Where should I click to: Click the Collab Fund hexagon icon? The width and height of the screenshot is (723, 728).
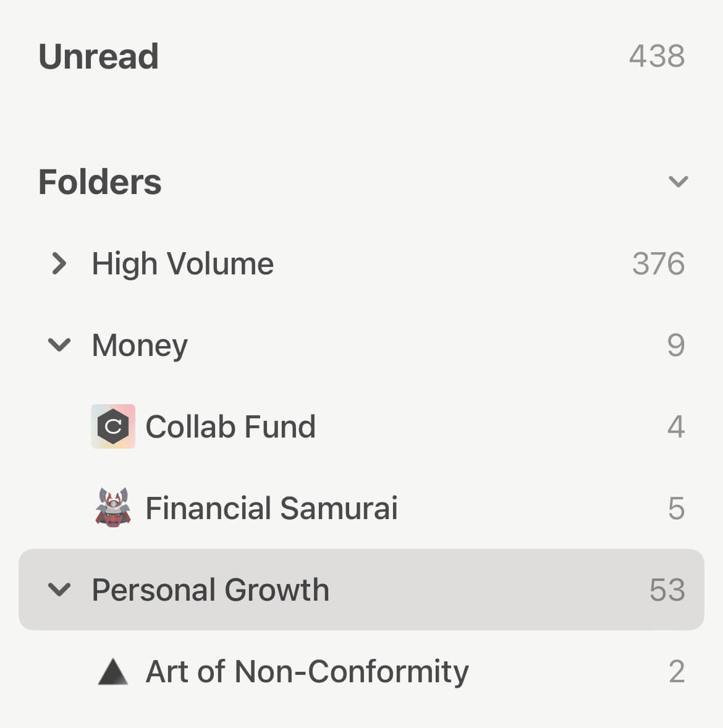tap(113, 426)
